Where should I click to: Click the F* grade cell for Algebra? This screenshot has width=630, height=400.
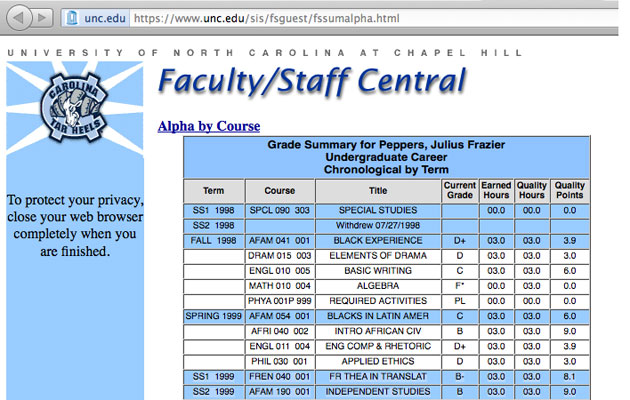tap(460, 286)
